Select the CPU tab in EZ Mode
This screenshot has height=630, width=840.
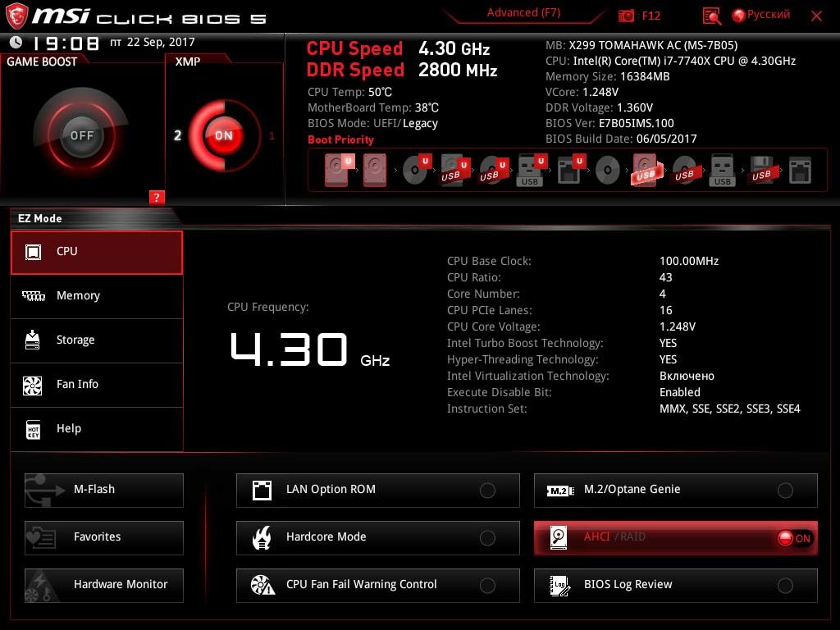coord(97,253)
